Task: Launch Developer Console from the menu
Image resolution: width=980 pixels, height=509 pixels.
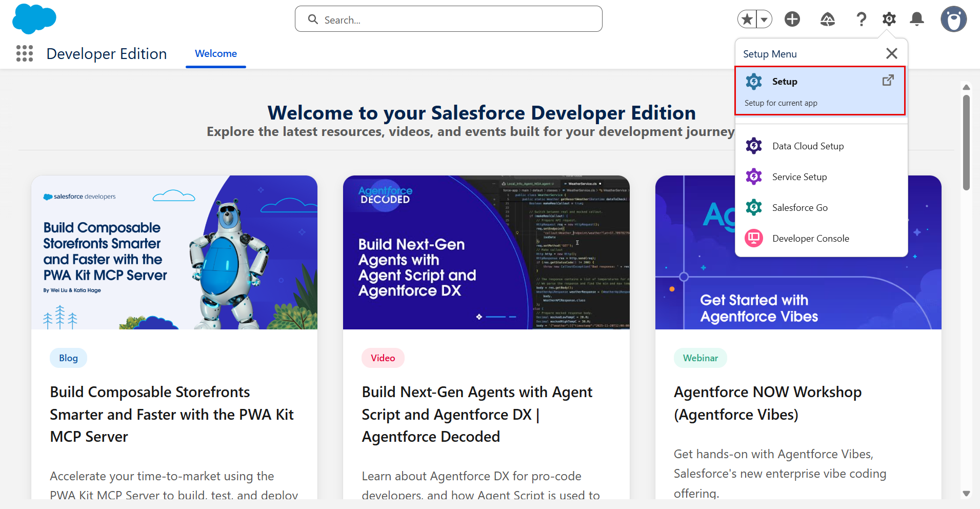Action: click(810, 239)
